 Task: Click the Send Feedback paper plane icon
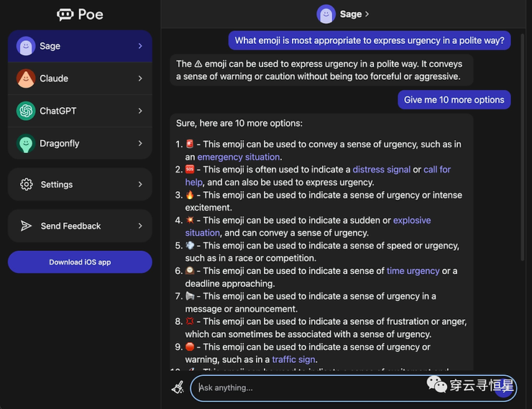click(26, 226)
